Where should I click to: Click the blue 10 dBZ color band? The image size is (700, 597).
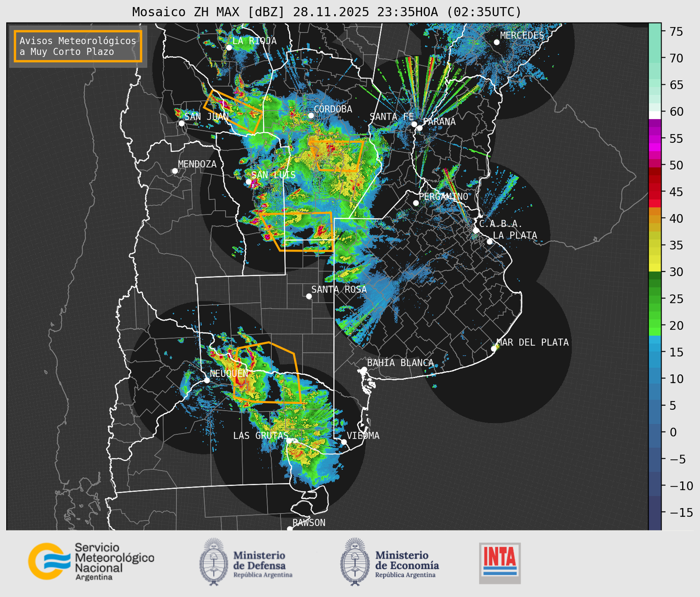coord(655,379)
